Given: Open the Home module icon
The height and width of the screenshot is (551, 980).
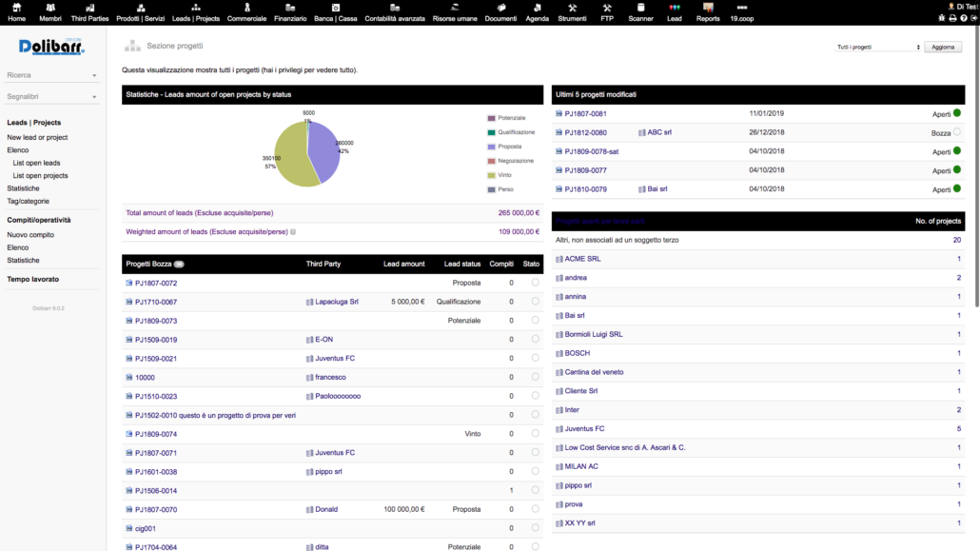Looking at the screenshot, I should pyautogui.click(x=16, y=9).
